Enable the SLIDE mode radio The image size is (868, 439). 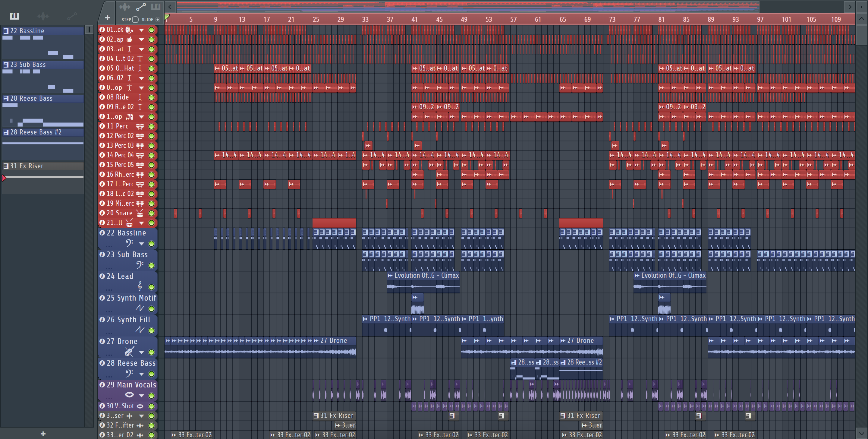pos(157,20)
